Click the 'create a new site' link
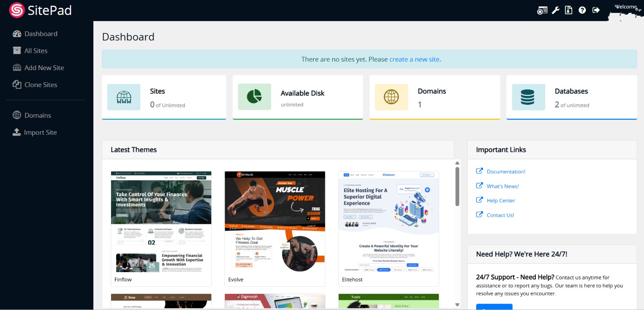Viewport: 644px width, 310px height. pos(414,59)
